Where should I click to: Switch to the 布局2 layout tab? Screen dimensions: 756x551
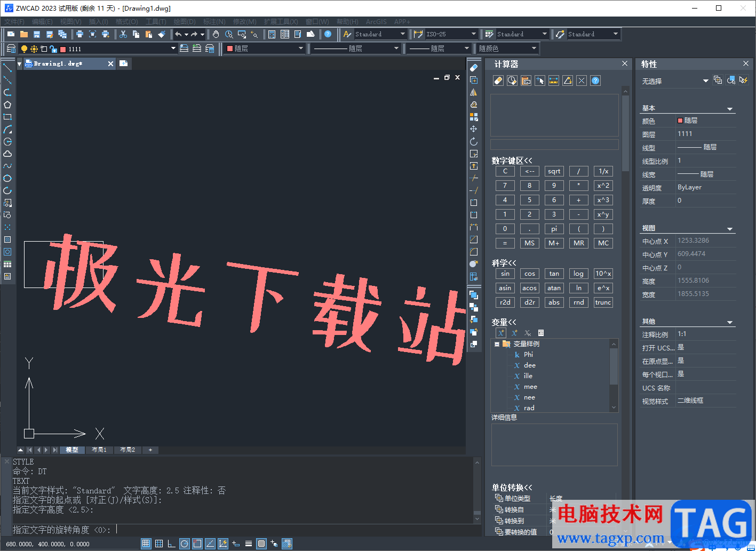pos(128,450)
